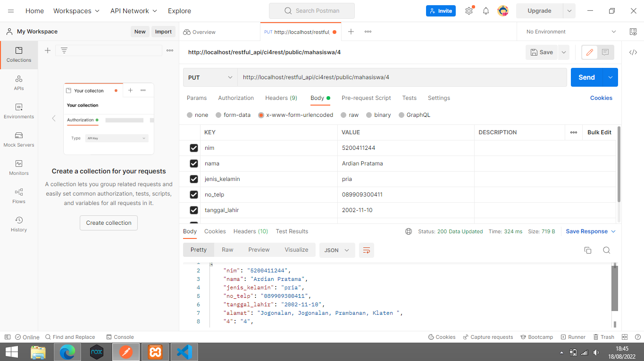Viewport: 644px width, 361px height.
Task: Select the none body type
Action: click(x=197, y=115)
